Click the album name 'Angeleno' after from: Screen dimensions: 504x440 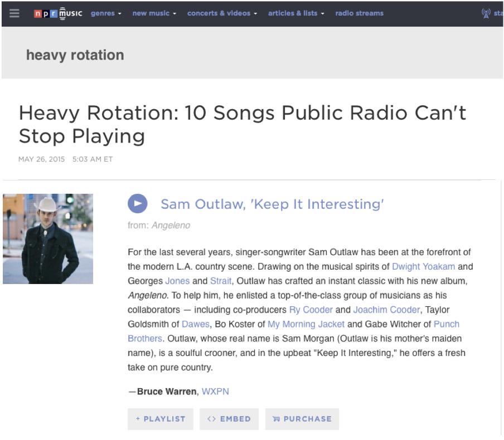(171, 226)
